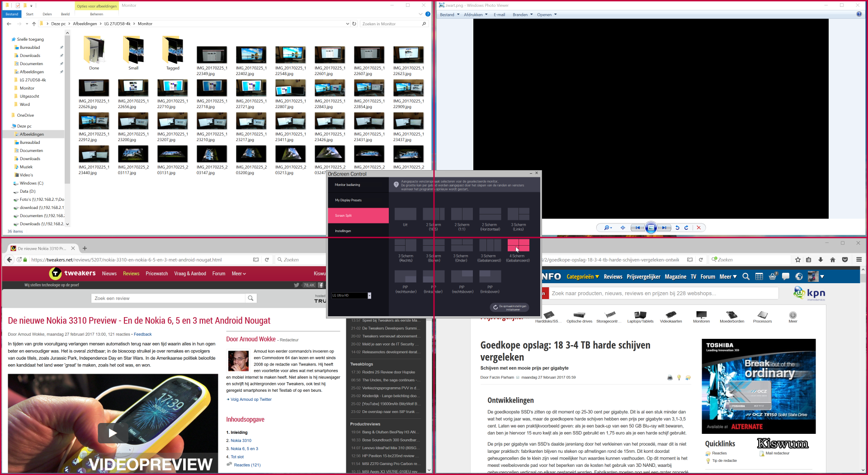Viewport: 868px width, 475px height.
Task: Open downloads arrow in right browser
Action: coord(821,260)
